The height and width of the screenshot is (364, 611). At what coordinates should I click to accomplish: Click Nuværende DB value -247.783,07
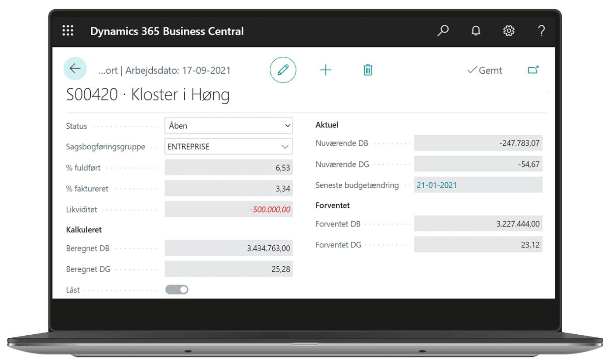(x=478, y=143)
